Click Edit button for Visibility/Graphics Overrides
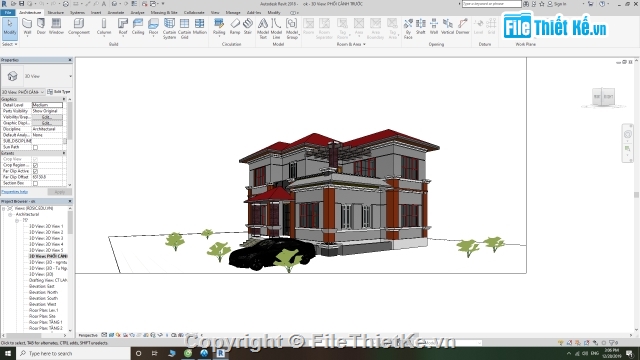640x360 pixels. (47, 117)
